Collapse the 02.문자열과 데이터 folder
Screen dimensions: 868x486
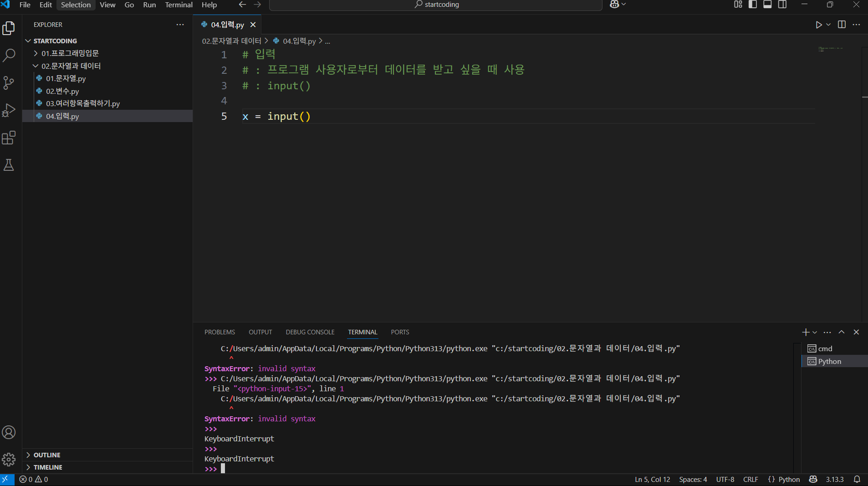(107, 66)
